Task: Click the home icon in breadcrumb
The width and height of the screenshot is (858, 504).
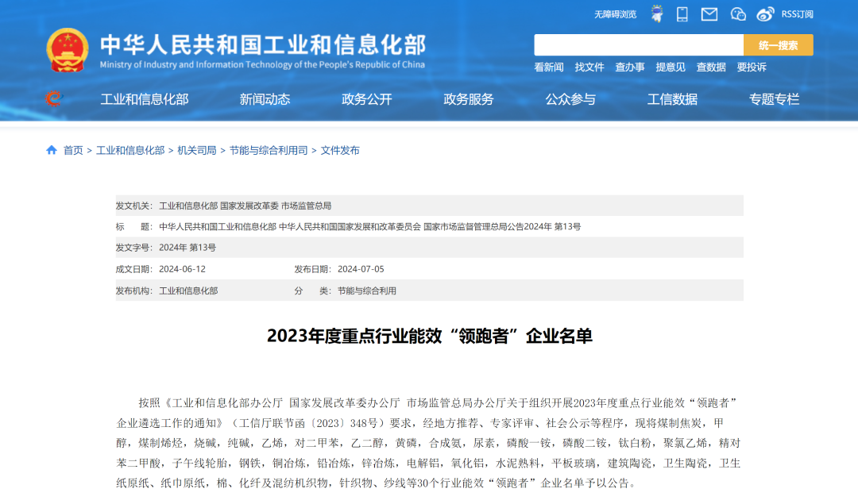Action: tap(52, 150)
